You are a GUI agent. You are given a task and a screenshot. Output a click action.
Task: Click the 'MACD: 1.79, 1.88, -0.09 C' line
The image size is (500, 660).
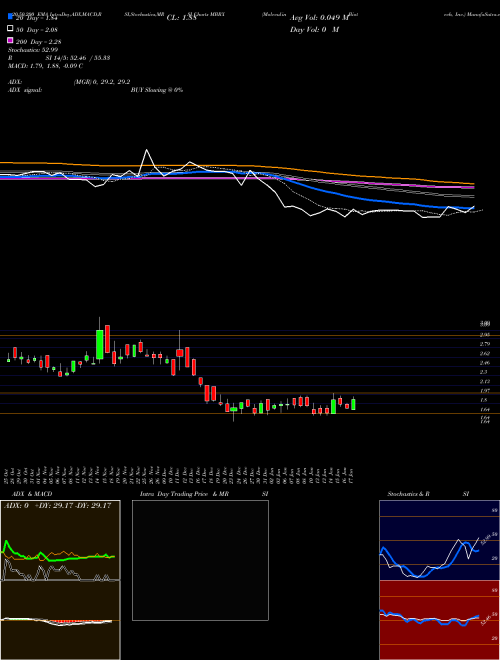[45, 66]
